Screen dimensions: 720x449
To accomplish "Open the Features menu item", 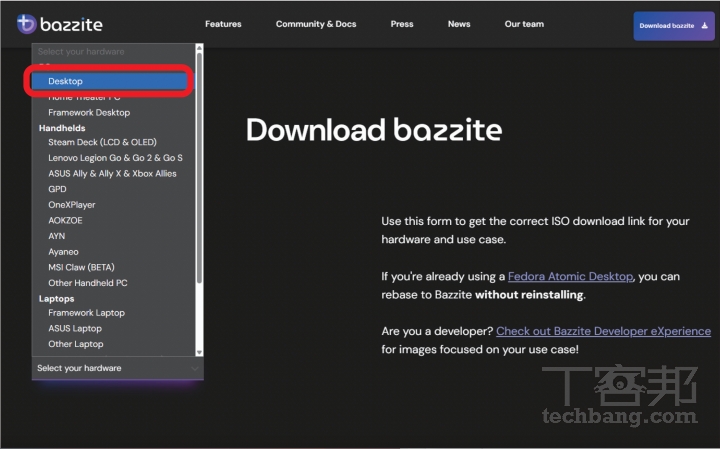I will pyautogui.click(x=223, y=24).
